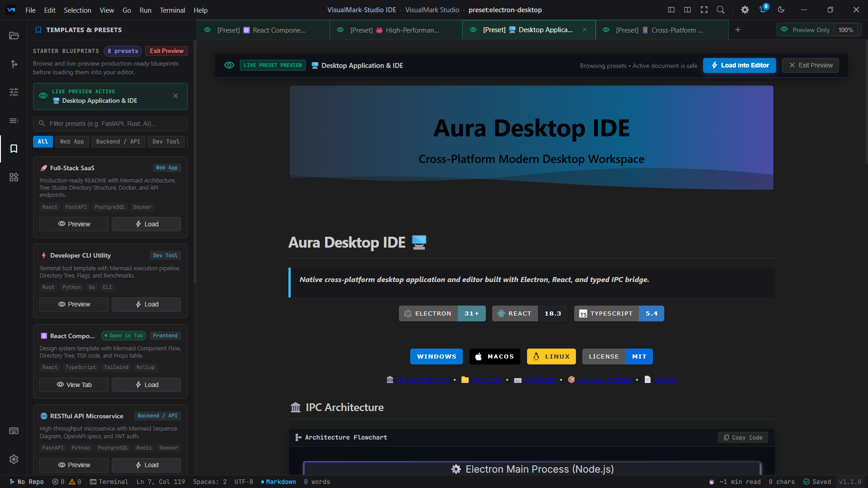Open the Help menu
The width and height of the screenshot is (868, 488).
pyautogui.click(x=201, y=10)
